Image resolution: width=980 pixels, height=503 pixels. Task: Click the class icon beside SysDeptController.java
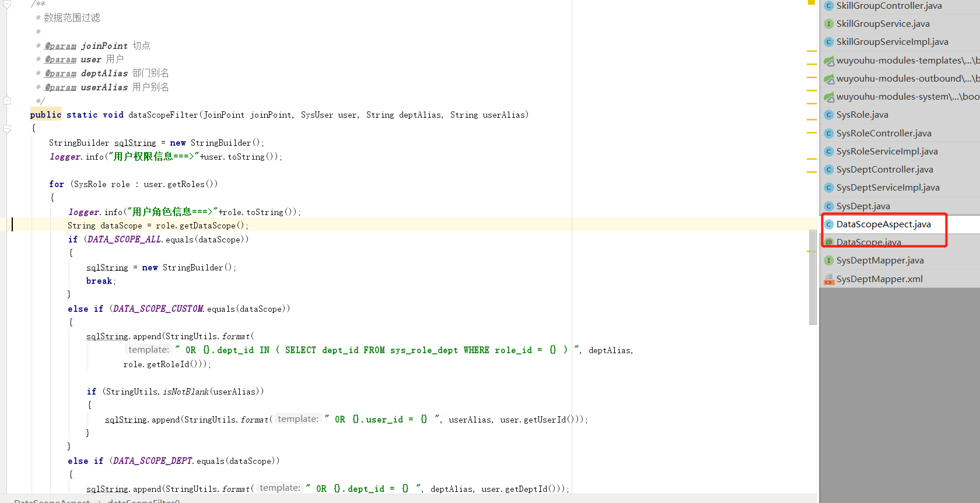coord(828,170)
